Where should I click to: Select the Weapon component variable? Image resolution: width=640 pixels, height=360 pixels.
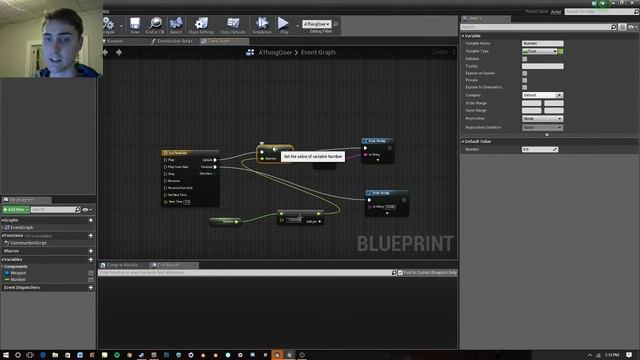(18, 273)
